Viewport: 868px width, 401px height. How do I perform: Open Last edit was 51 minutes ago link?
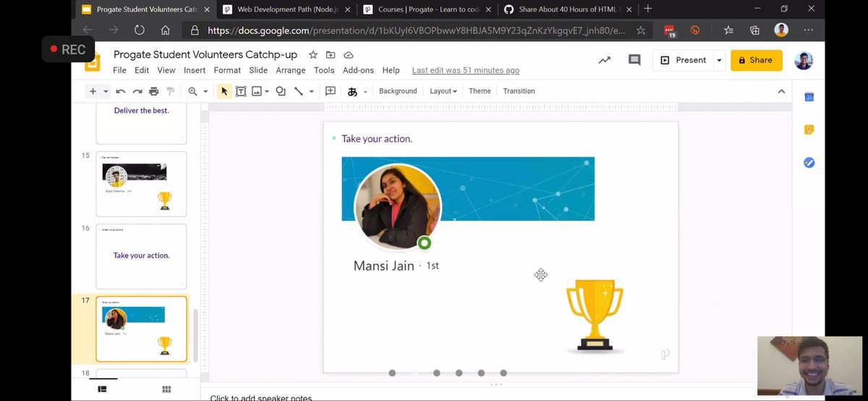[465, 70]
